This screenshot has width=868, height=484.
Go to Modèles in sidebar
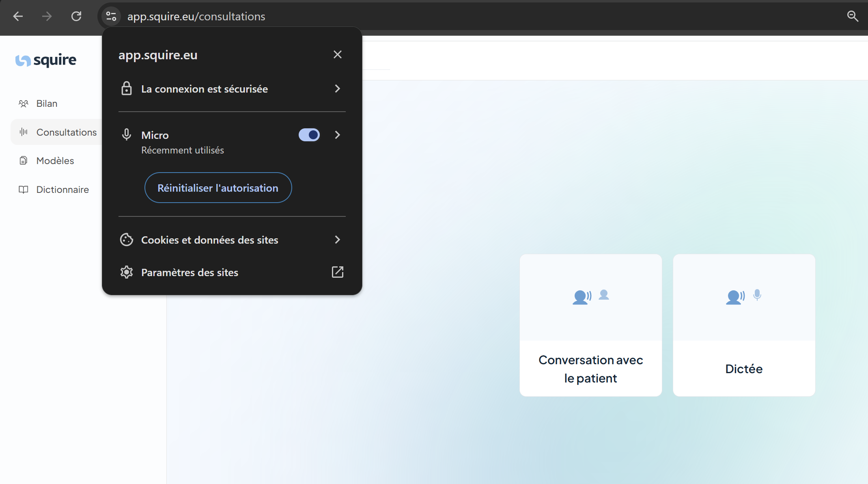(x=55, y=161)
